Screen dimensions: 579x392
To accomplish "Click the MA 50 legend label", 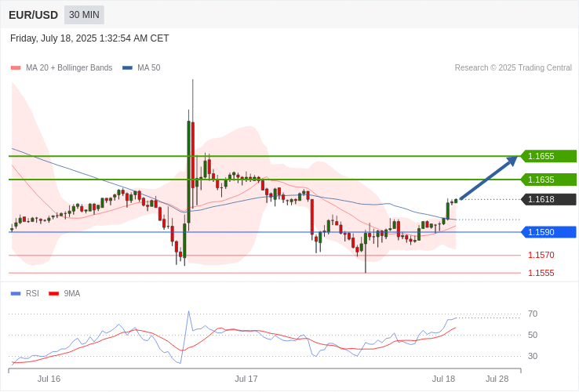I will [149, 68].
